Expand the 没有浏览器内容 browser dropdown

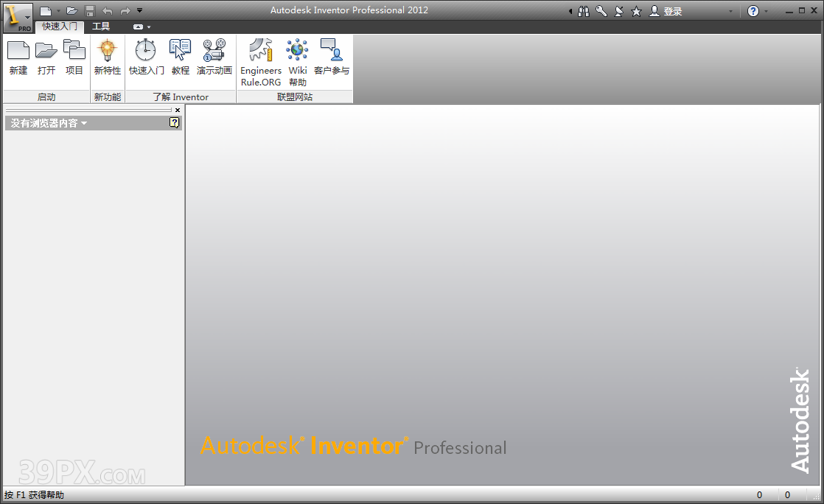pyautogui.click(x=83, y=122)
